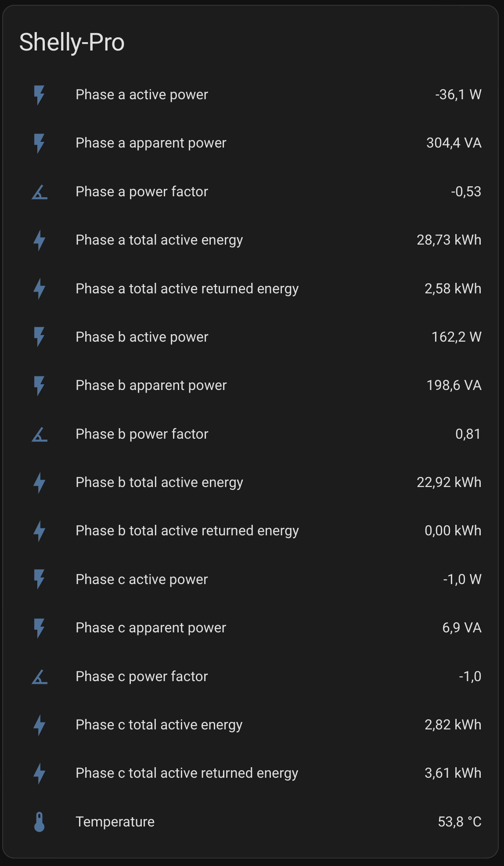The image size is (504, 866).
Task: Click the Phase c power factor angle icon
Action: [40, 677]
